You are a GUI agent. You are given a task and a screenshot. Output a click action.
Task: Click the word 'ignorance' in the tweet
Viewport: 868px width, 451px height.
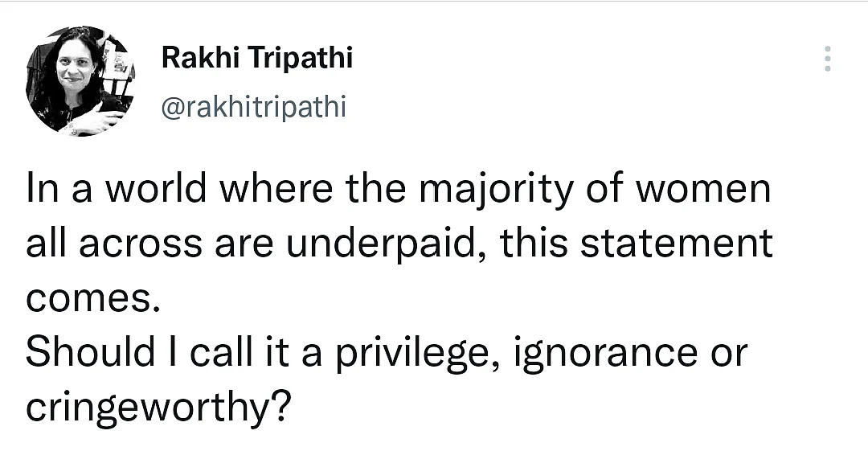(606, 355)
